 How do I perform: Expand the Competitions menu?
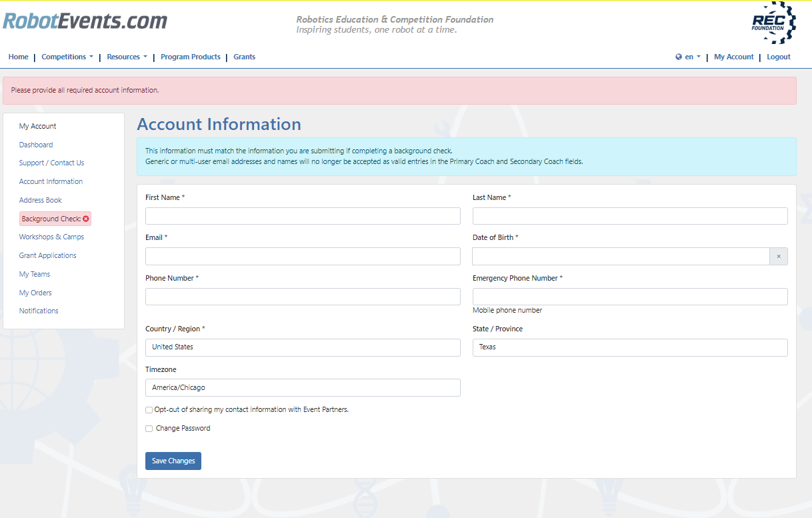click(67, 57)
